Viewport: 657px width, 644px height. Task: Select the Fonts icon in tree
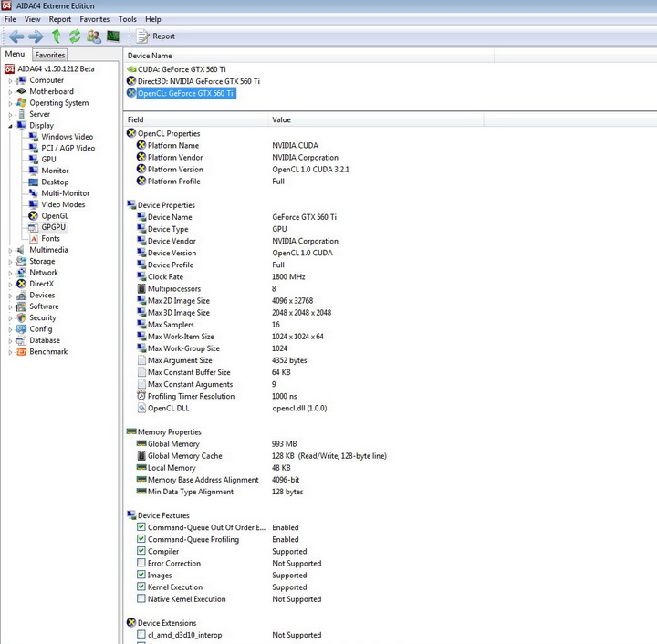coord(34,238)
